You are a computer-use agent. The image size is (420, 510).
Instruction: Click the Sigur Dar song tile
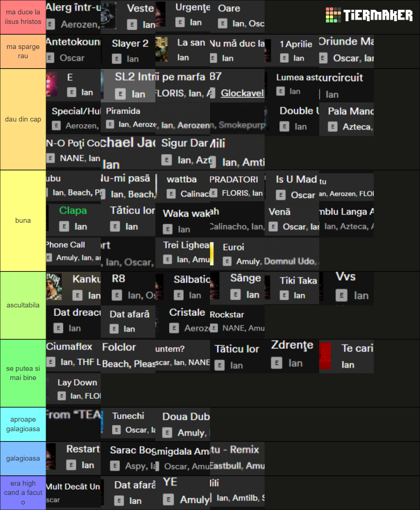click(182, 153)
